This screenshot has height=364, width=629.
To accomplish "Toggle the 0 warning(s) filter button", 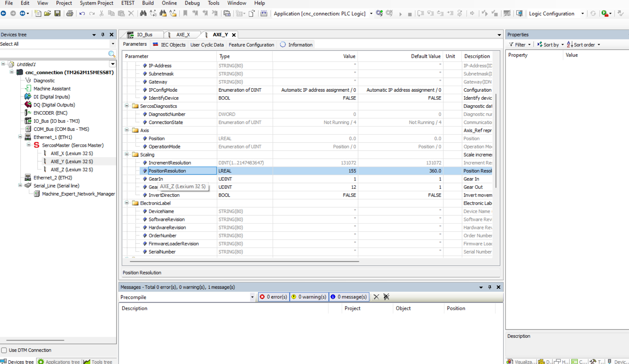I will click(x=309, y=297).
